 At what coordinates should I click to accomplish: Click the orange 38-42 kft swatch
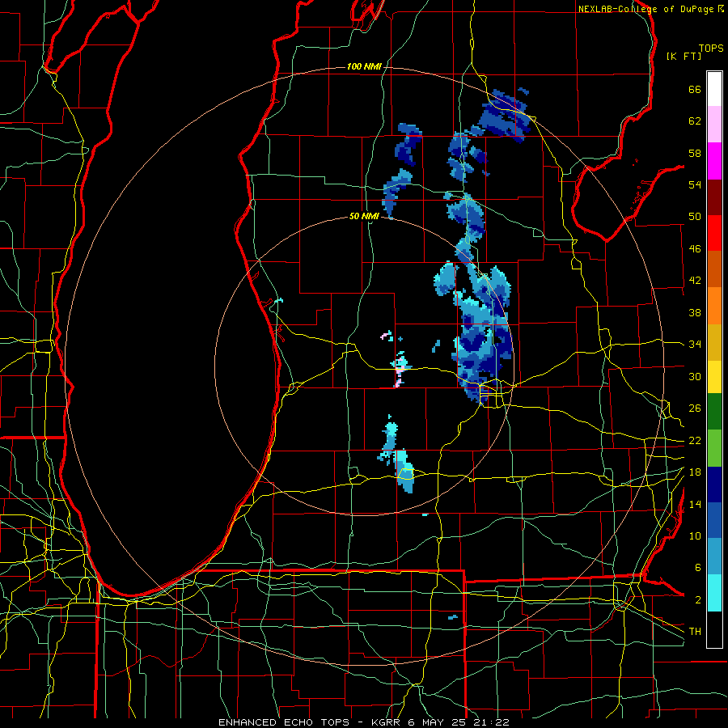coord(714,306)
